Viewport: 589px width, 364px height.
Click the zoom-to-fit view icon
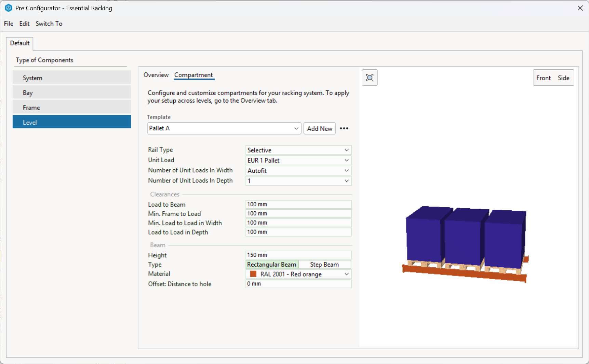coord(370,78)
